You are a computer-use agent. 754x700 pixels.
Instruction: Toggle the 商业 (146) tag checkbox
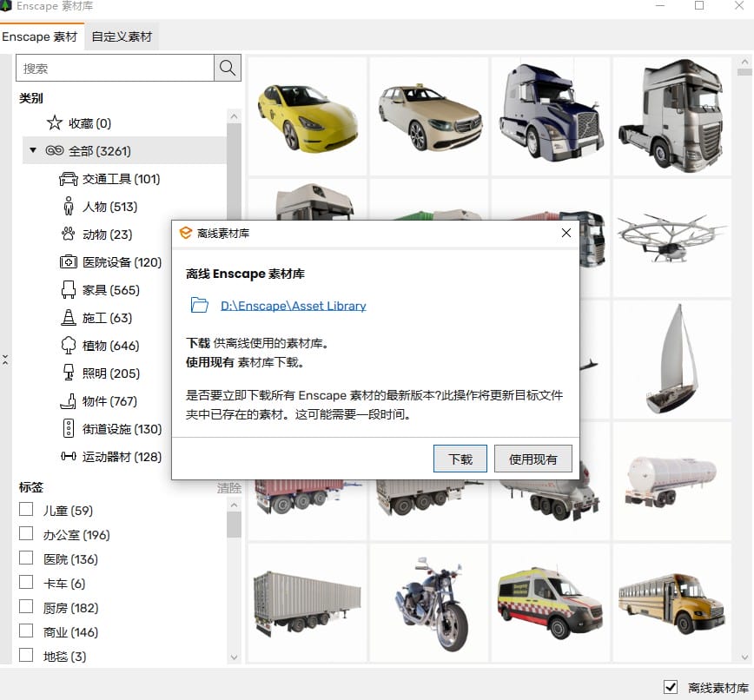[x=26, y=631]
